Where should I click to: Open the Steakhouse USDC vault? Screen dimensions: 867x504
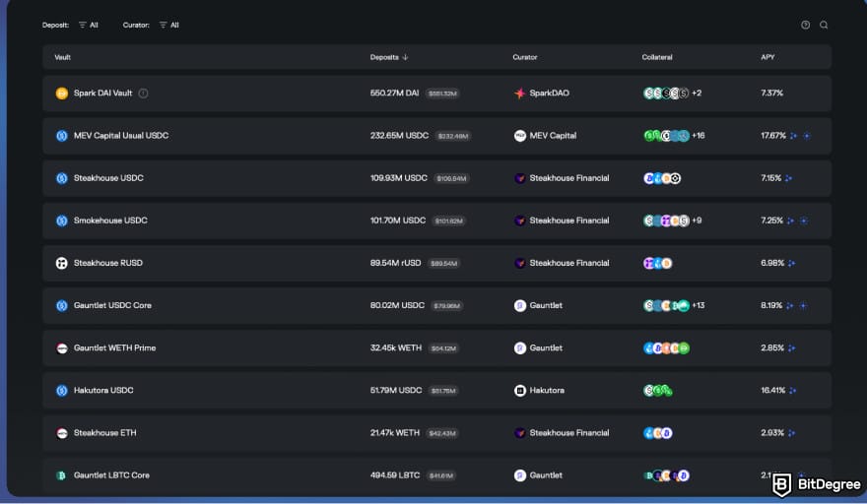pos(436,178)
